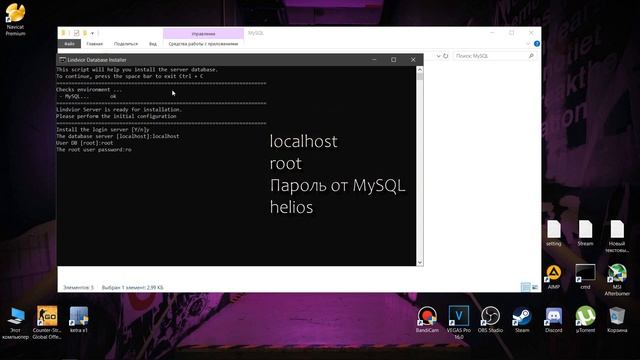Open the cmd shortcut on desktop
640x360 pixels.
[585, 277]
